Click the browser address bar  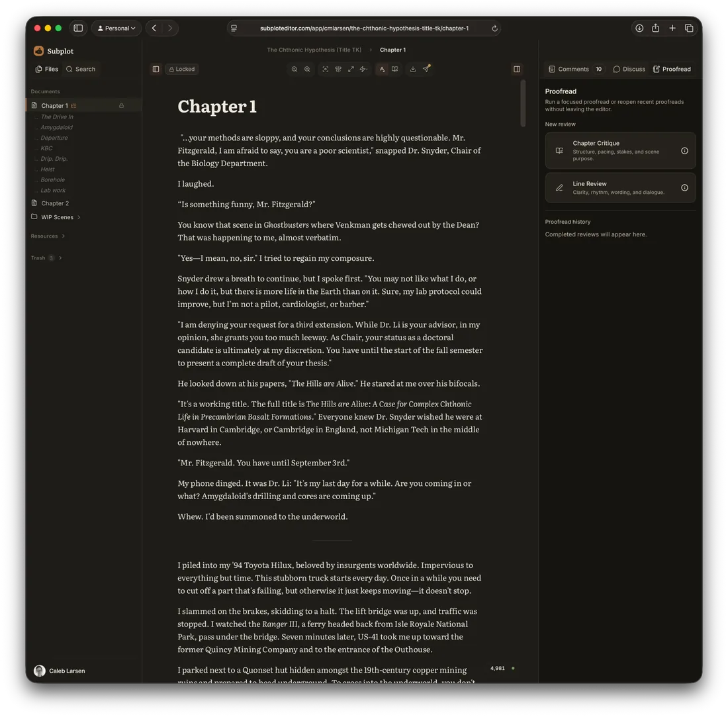363,28
